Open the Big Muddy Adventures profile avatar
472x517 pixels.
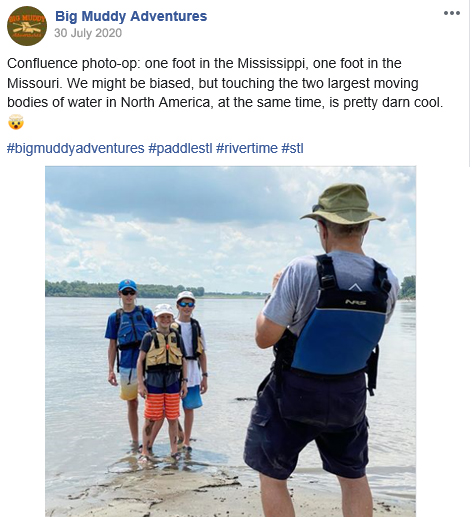(x=27, y=26)
